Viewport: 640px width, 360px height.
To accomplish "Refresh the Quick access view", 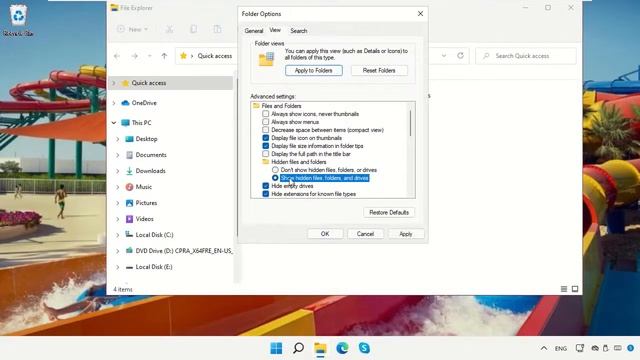I will coord(460,56).
